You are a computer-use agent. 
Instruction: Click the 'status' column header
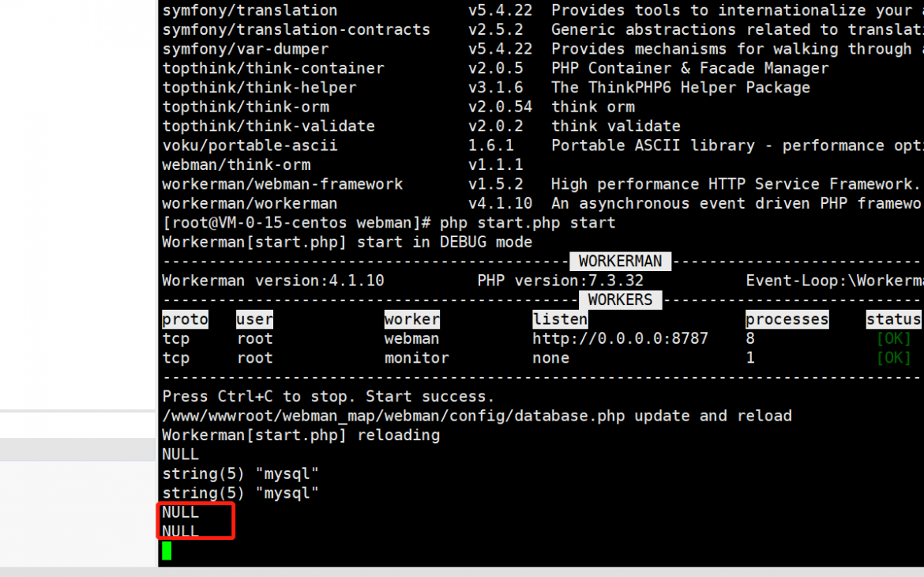[893, 320]
